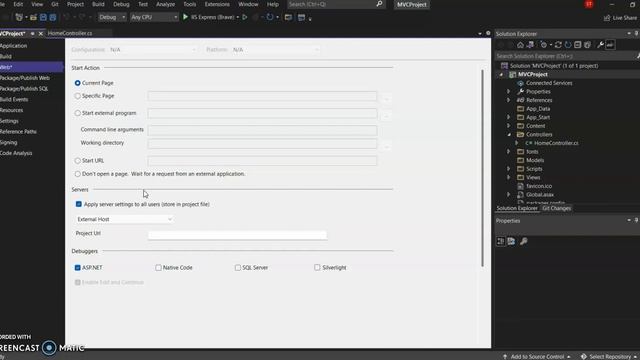The height and width of the screenshot is (360, 640).
Task: Click Live Share icon in title bar
Action: click(607, 18)
